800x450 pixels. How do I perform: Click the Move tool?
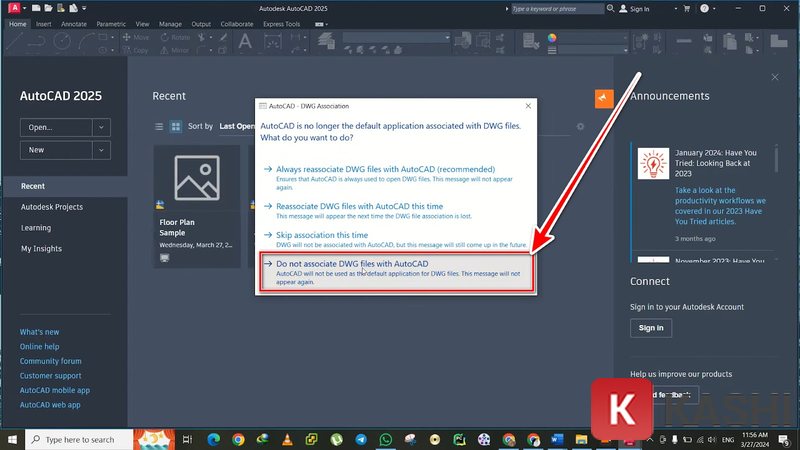pyautogui.click(x=136, y=37)
